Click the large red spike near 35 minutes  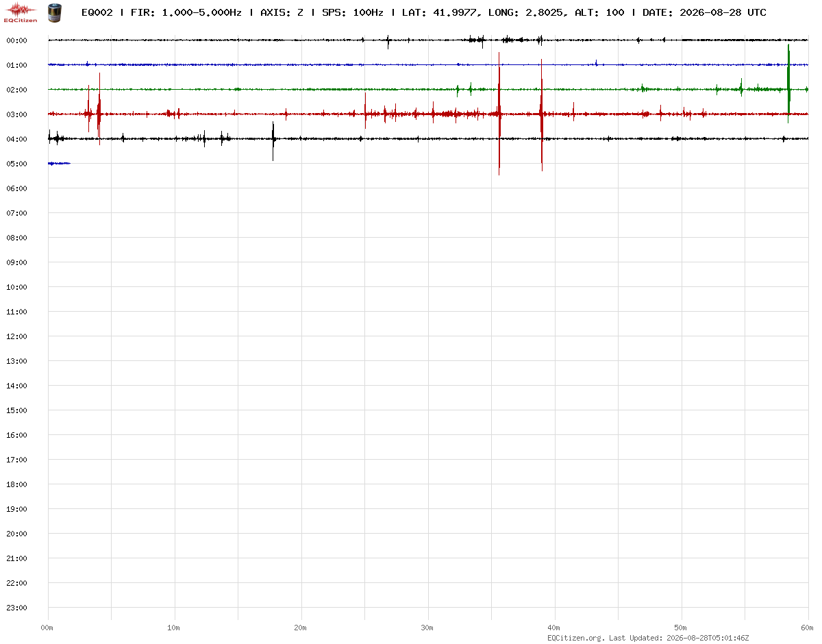(499, 114)
